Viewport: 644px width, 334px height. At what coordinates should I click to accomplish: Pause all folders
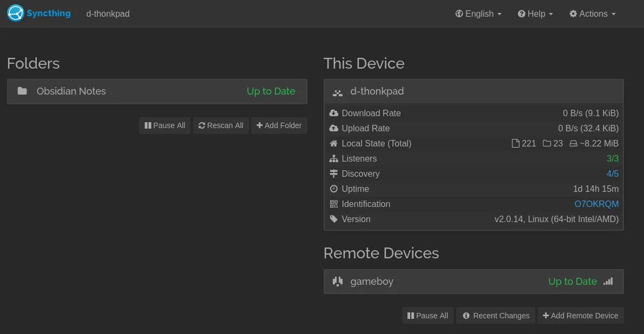165,125
